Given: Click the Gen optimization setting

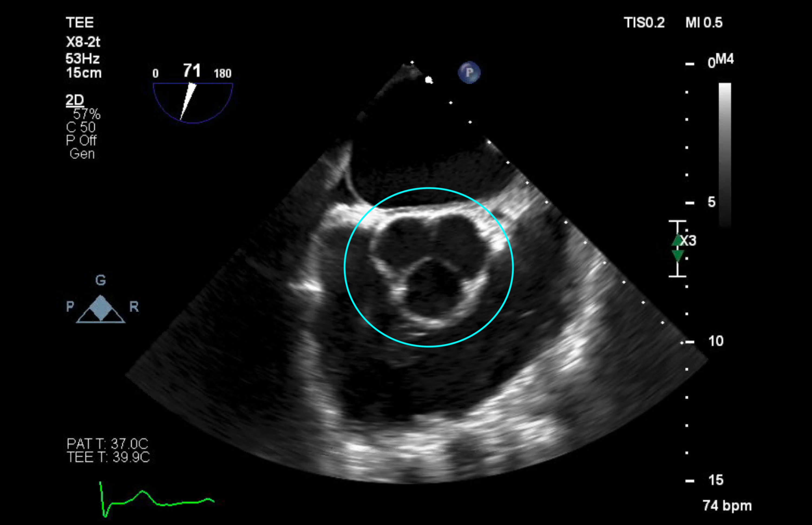Looking at the screenshot, I should 82,154.
